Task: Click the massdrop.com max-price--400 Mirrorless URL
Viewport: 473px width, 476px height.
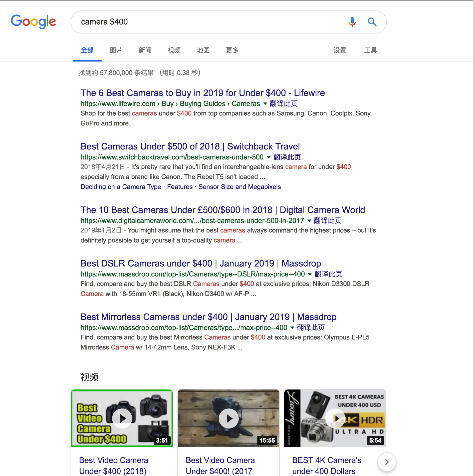Action: tap(184, 328)
